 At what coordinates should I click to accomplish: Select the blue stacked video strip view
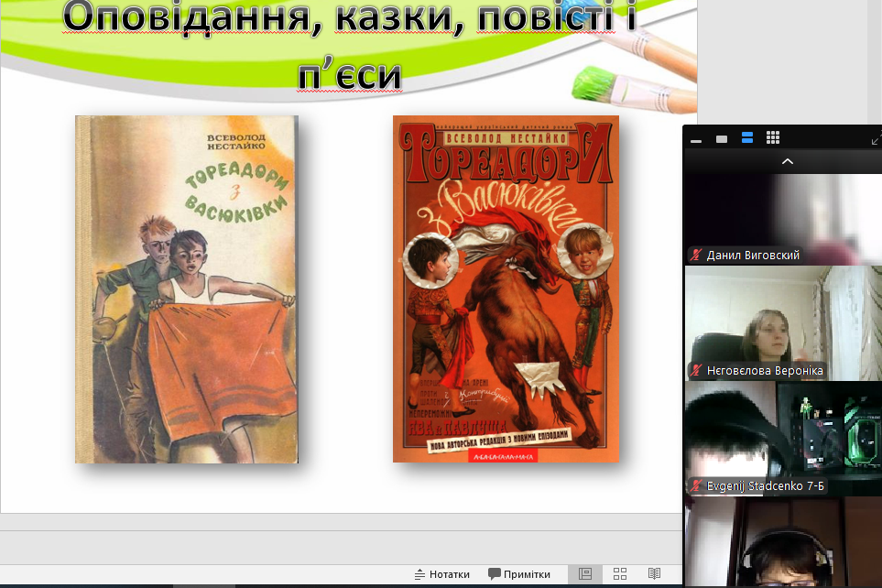747,138
